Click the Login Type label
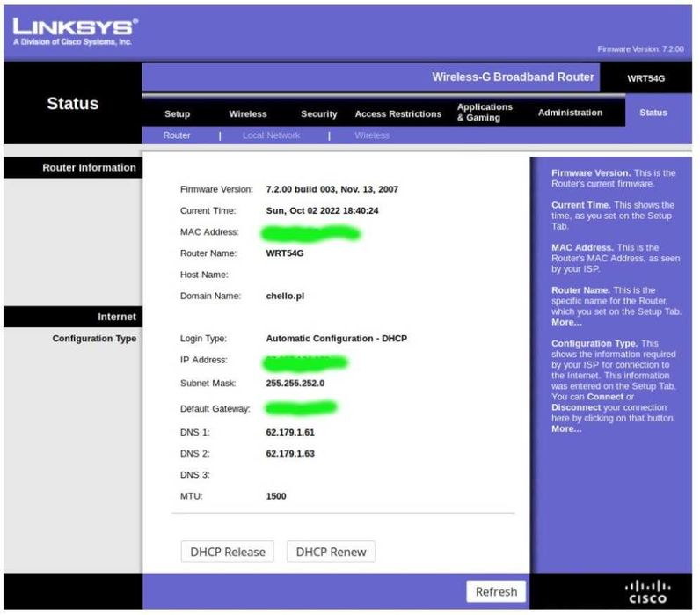 (203, 339)
